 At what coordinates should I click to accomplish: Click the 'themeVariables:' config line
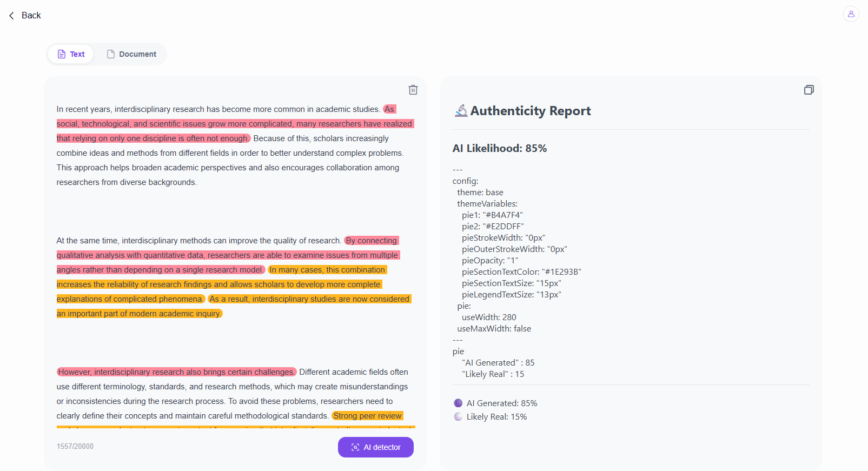point(487,203)
